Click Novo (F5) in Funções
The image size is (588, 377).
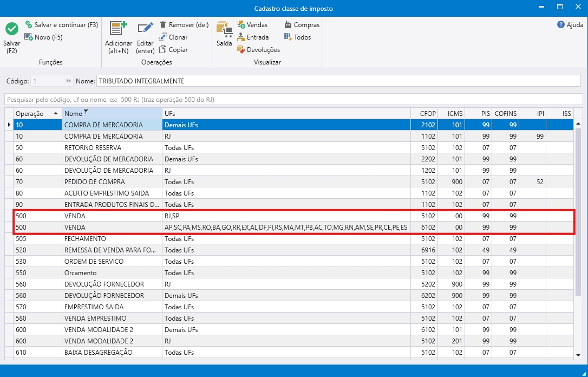43,37
